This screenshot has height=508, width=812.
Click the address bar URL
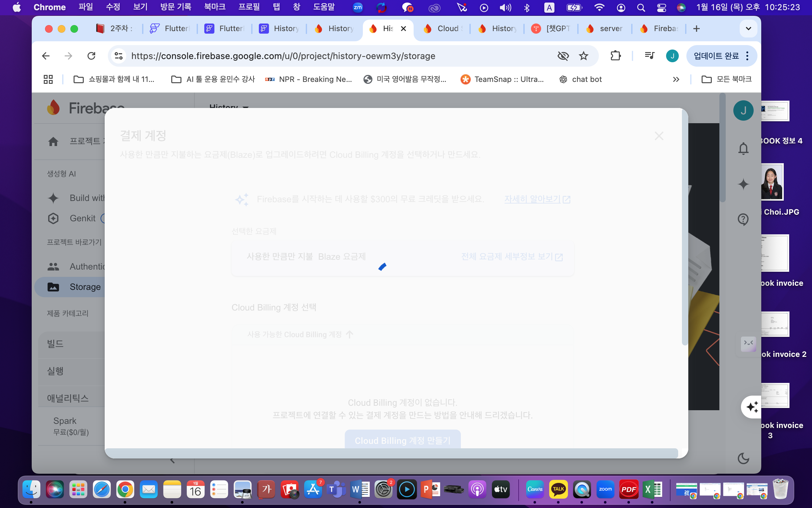[283, 56]
